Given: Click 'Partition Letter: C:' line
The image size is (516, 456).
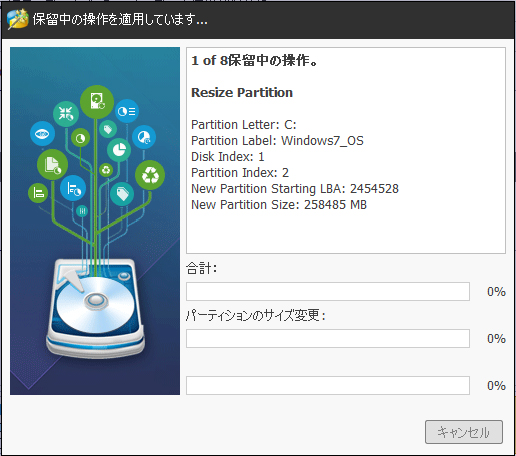Looking at the screenshot, I should 244,125.
